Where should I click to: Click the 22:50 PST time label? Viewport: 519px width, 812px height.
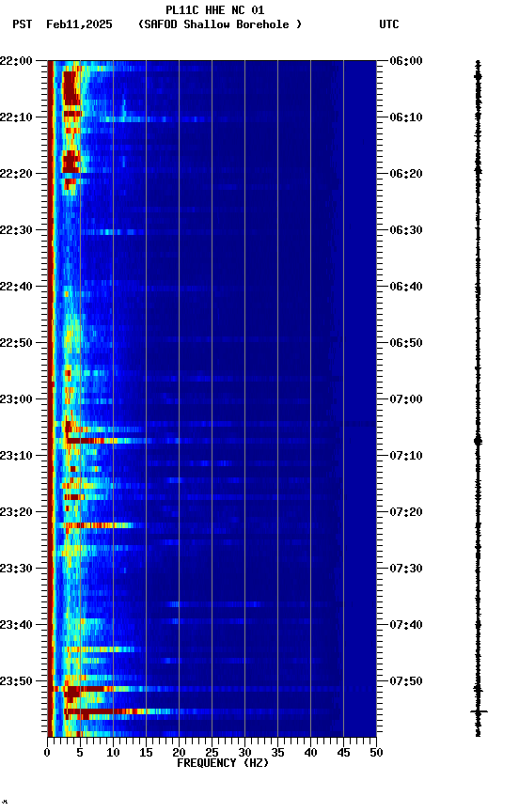(x=16, y=343)
